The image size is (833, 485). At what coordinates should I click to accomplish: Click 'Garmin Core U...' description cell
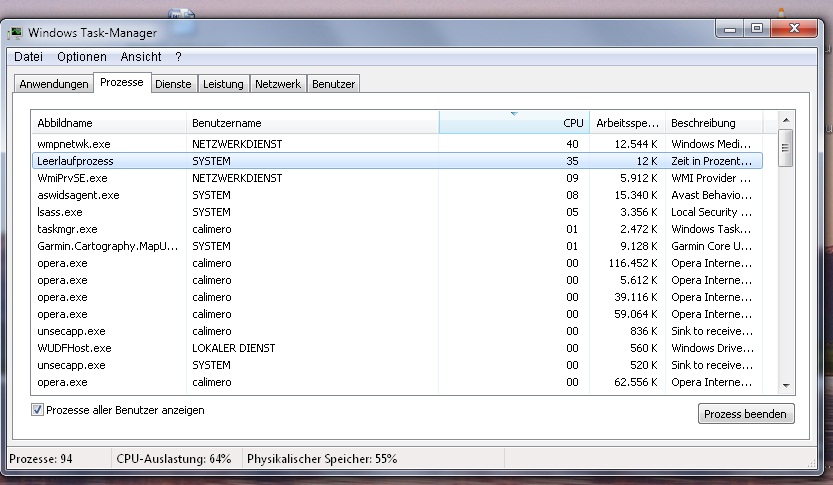point(711,246)
